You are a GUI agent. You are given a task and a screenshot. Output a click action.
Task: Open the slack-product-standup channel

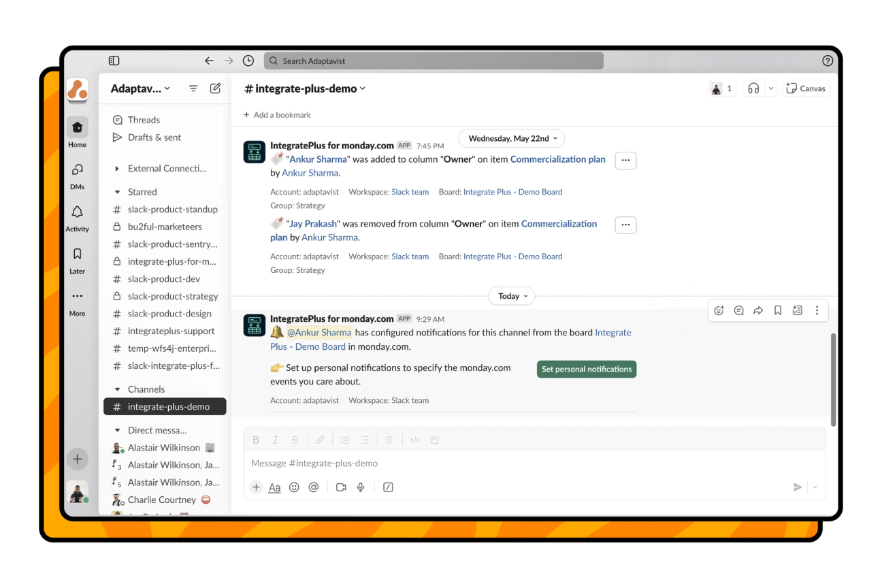(x=165, y=210)
